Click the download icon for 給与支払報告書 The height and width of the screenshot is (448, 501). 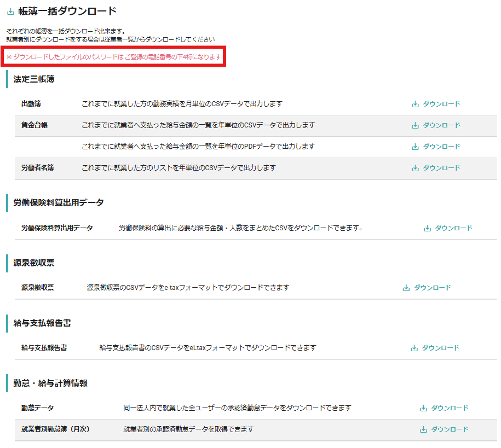414,348
